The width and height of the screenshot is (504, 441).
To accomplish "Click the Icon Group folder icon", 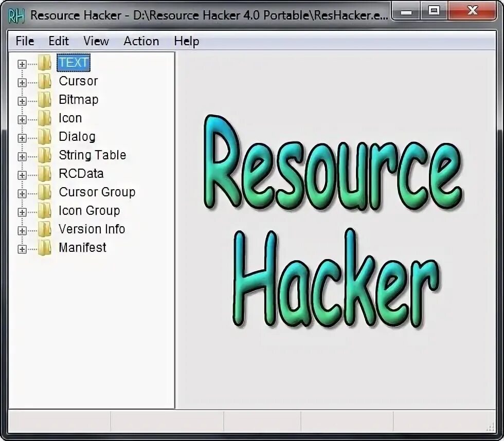I will click(44, 211).
